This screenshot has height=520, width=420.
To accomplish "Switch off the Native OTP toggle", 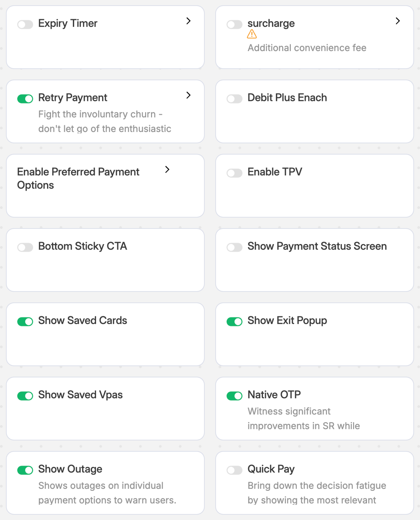I will tap(234, 396).
